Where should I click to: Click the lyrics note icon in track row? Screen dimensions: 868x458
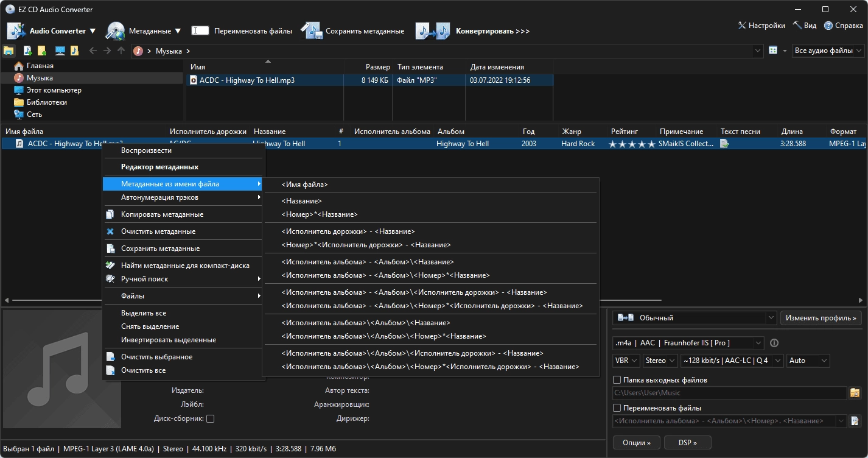point(724,144)
